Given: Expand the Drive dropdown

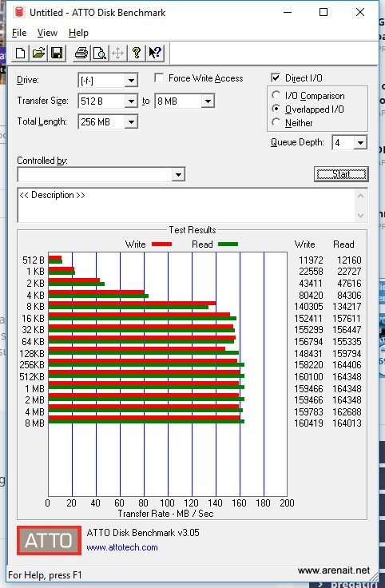Looking at the screenshot, I should tap(131, 80).
